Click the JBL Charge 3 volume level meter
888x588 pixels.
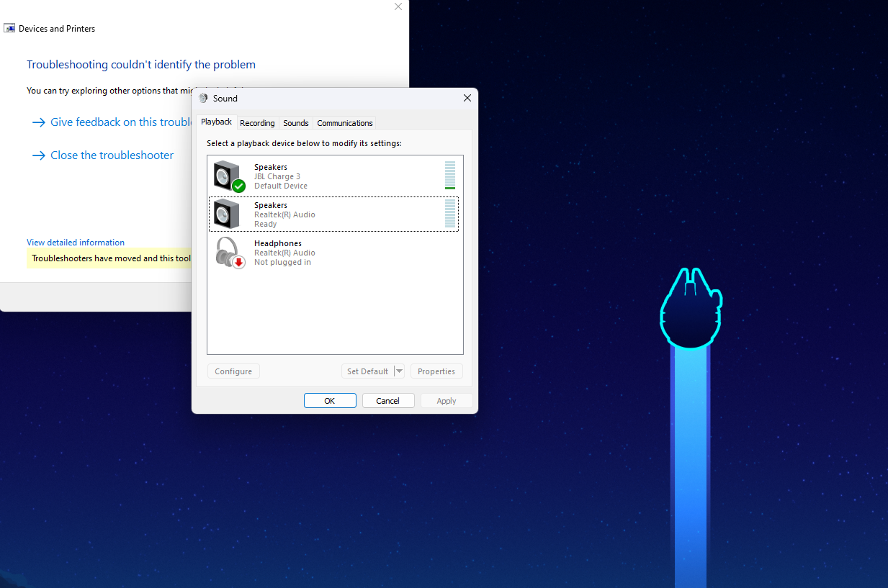(450, 176)
